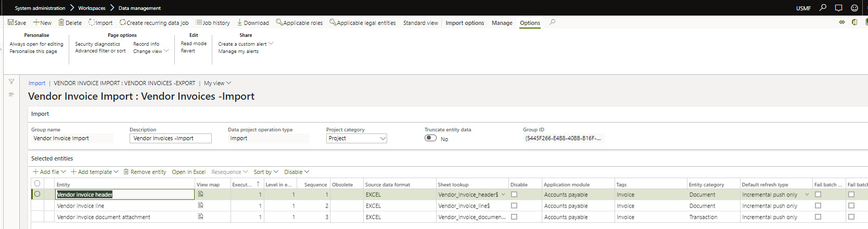The height and width of the screenshot is (229, 868).
Task: Open Applicable legal entities
Action: (363, 23)
